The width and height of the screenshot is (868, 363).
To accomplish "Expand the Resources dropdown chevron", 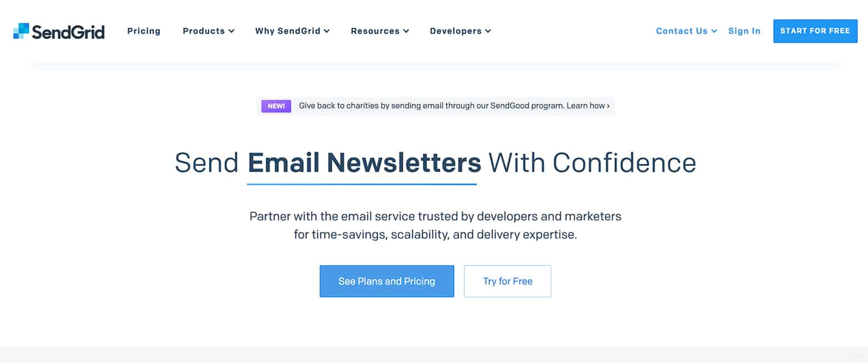I will click(406, 32).
